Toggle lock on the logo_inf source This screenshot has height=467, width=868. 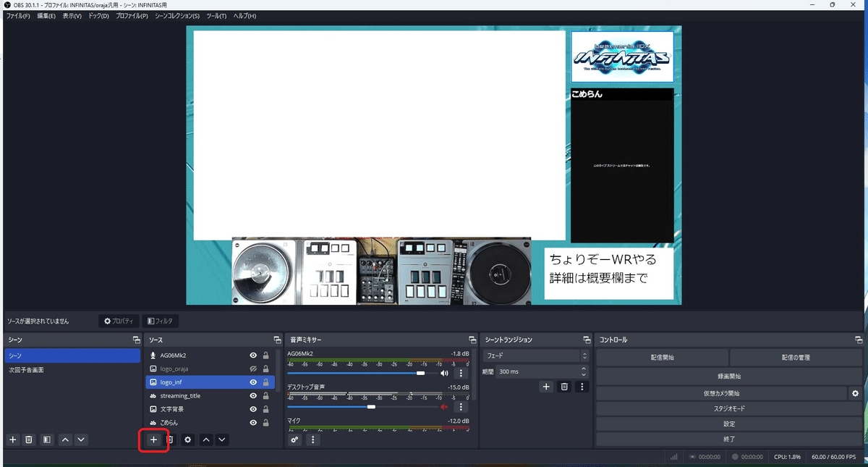tap(266, 382)
